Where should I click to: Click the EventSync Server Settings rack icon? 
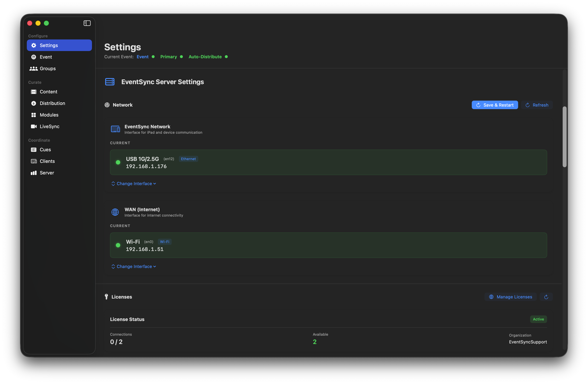coord(110,82)
